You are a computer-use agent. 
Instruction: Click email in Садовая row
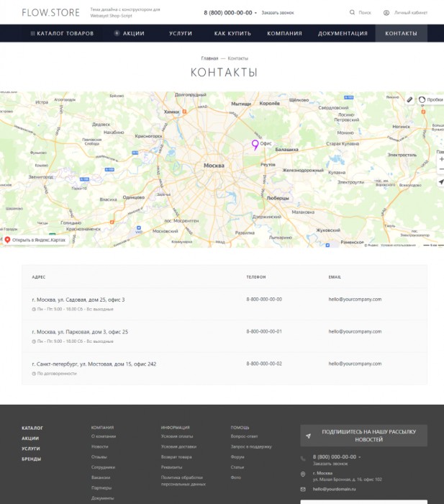pyautogui.click(x=355, y=300)
